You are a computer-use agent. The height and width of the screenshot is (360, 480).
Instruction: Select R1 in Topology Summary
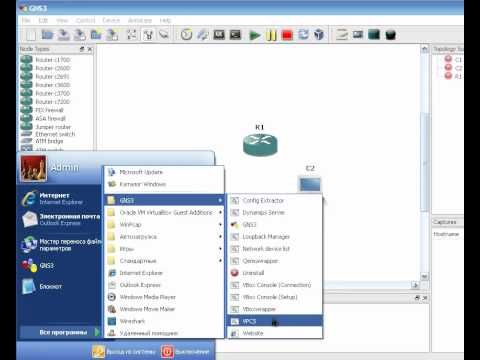click(453, 76)
